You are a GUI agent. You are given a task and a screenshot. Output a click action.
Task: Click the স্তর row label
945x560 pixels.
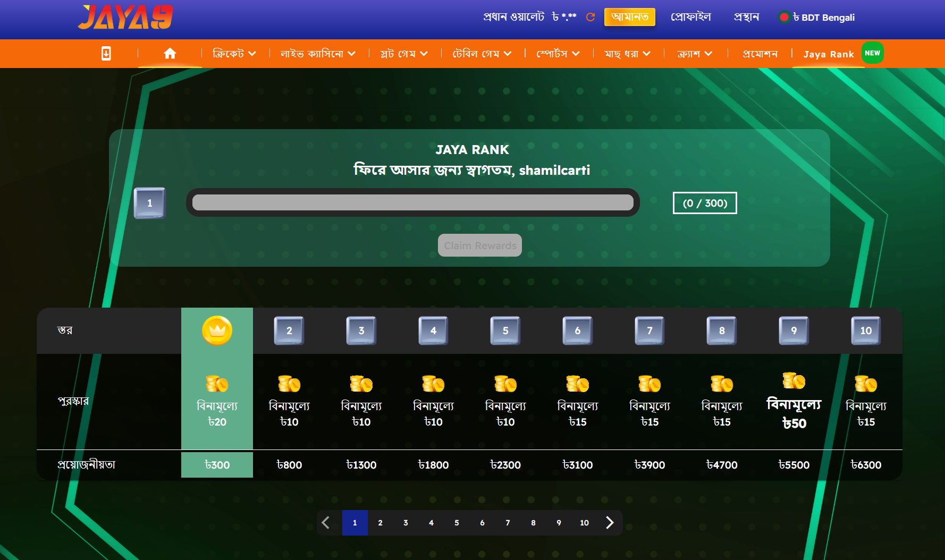(x=65, y=330)
